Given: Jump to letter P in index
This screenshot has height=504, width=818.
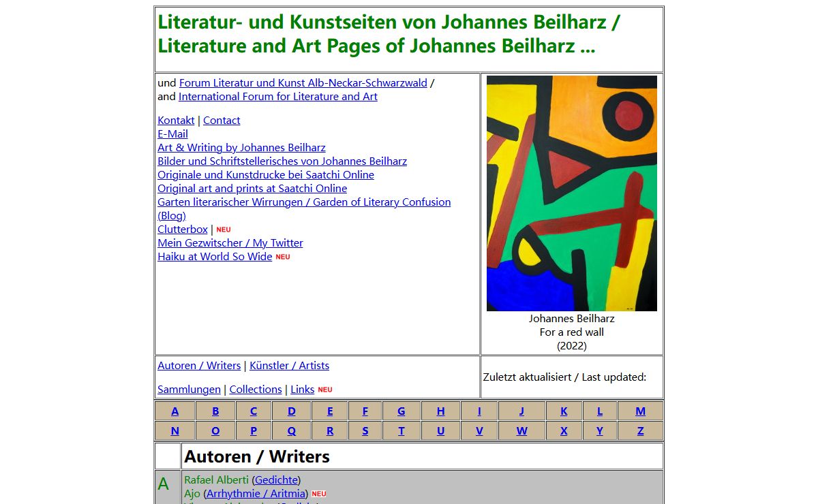Looking at the screenshot, I should pyautogui.click(x=254, y=431).
